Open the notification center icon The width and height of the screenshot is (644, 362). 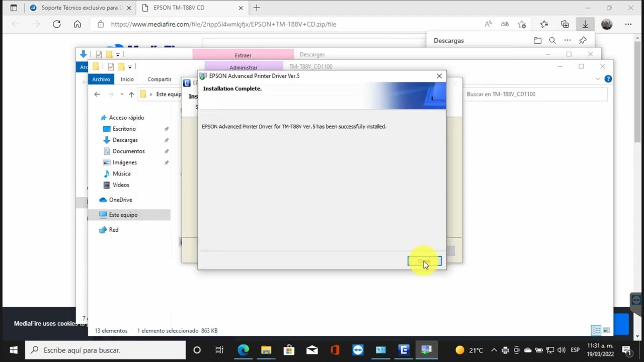[626, 350]
